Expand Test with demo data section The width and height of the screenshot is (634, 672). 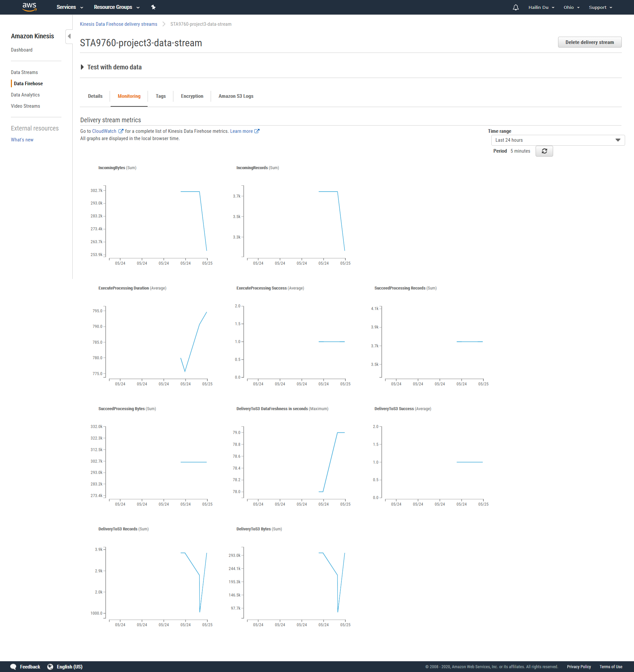[x=82, y=67]
